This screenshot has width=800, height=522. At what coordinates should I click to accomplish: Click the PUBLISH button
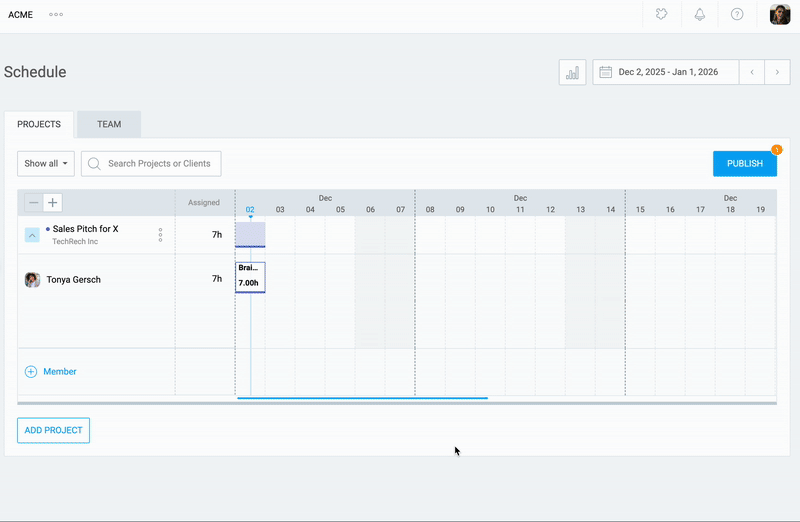[744, 163]
